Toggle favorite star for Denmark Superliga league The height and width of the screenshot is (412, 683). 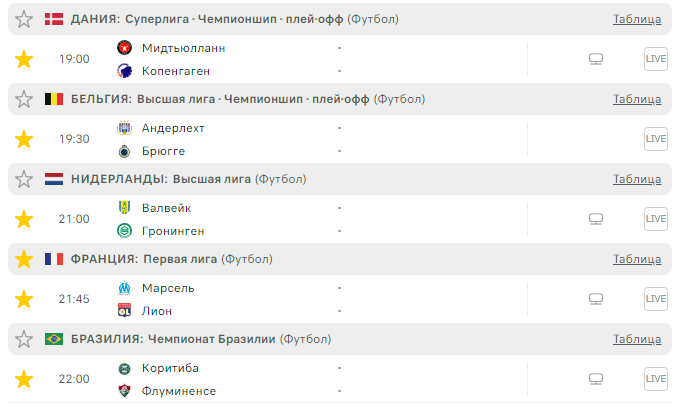point(24,19)
